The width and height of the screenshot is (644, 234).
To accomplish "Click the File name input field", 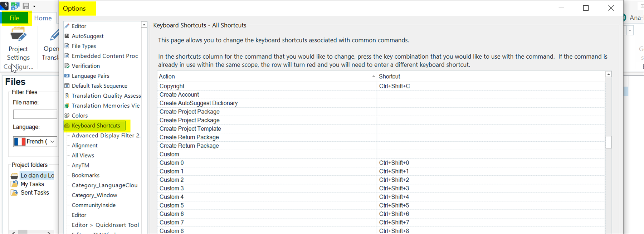I will click(x=35, y=114).
